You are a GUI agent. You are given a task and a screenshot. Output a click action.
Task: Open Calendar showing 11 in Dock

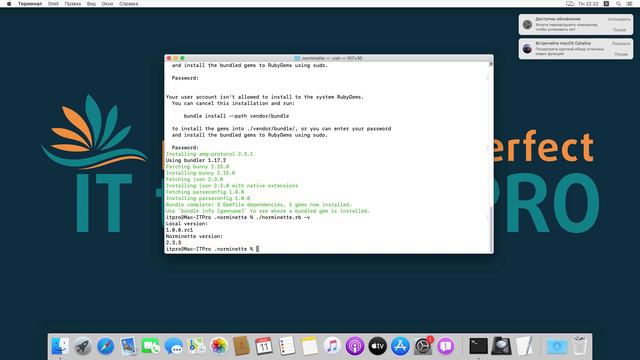(x=264, y=346)
